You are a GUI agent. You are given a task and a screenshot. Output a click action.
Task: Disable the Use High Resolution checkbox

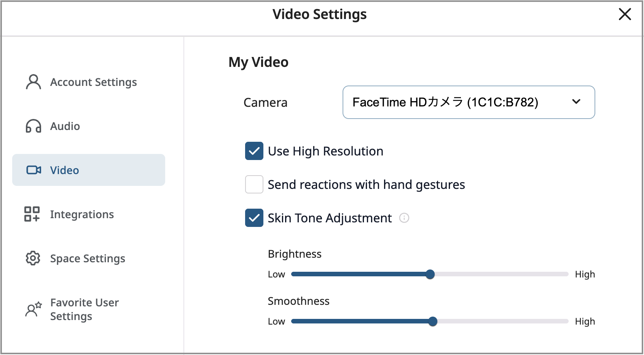pos(254,151)
